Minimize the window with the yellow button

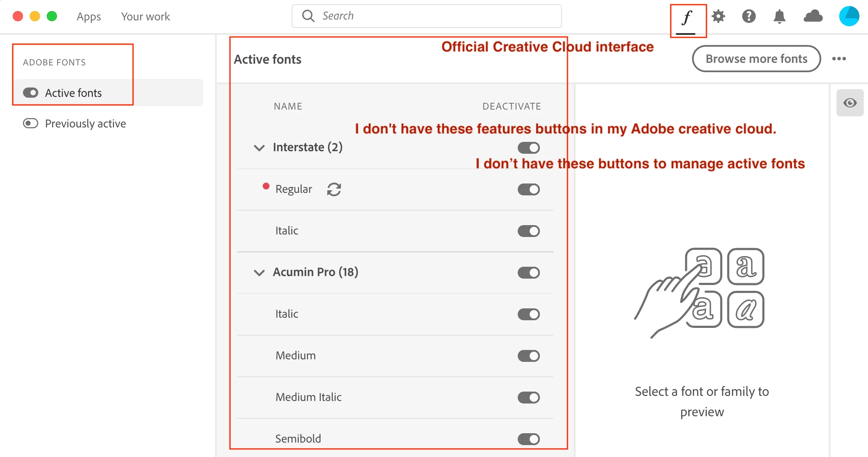click(x=35, y=16)
